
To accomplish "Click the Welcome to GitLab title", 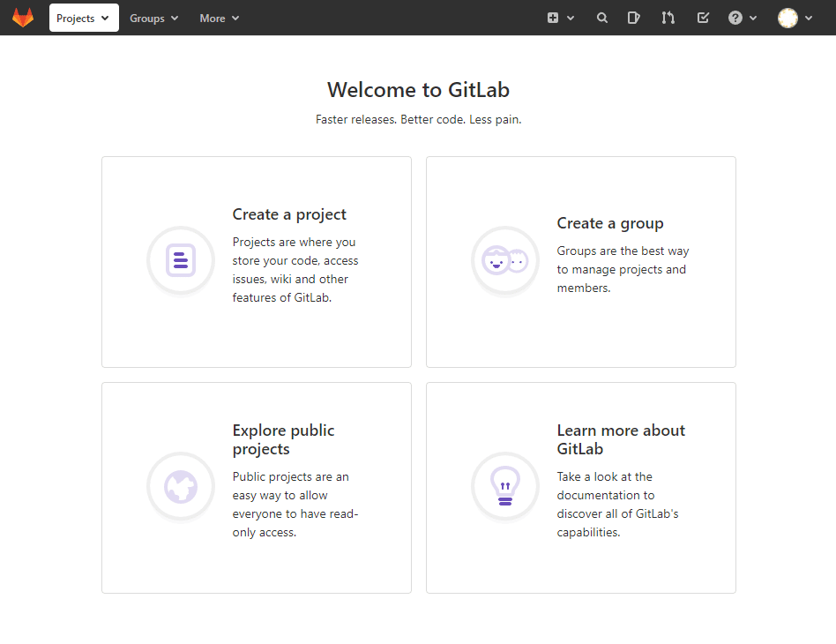I will pyautogui.click(x=419, y=90).
